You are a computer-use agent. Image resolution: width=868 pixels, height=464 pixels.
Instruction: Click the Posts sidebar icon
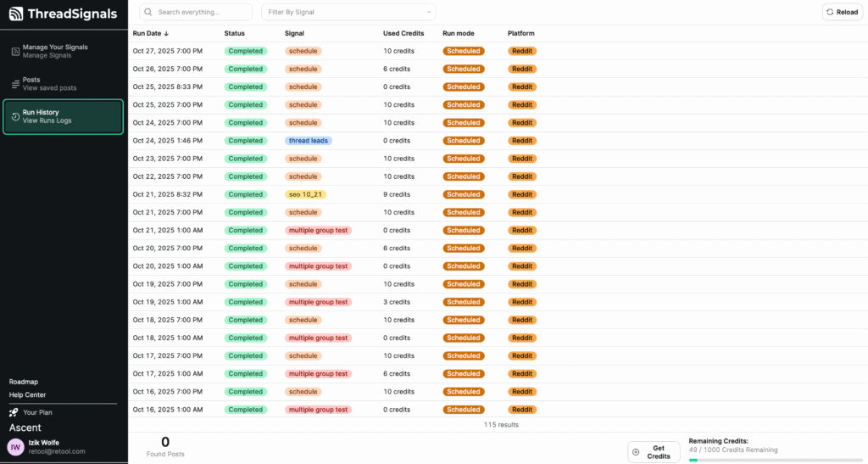(x=15, y=84)
